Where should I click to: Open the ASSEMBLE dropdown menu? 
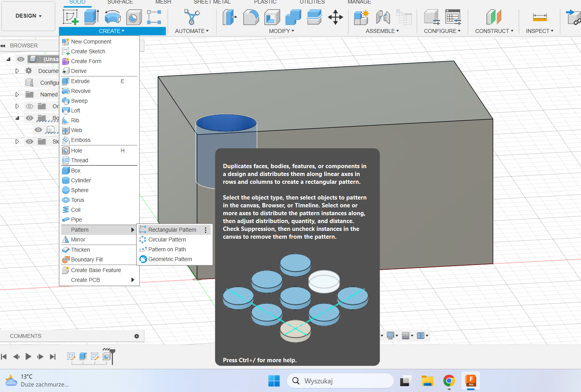pos(382,31)
